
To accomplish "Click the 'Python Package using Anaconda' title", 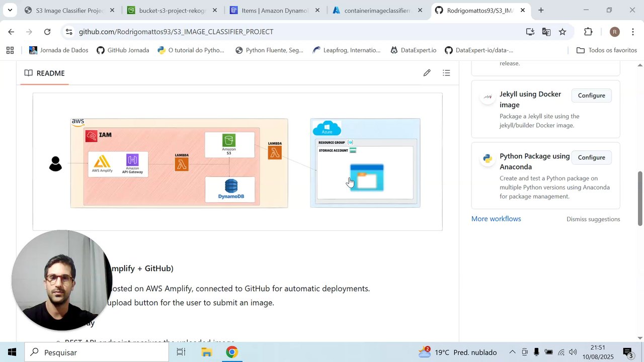I will tap(534, 161).
